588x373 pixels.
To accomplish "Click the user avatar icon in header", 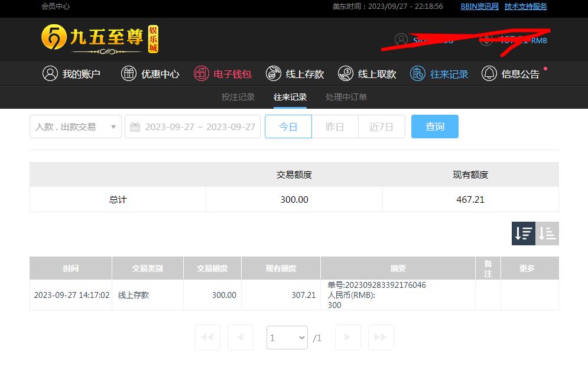I will point(401,40).
